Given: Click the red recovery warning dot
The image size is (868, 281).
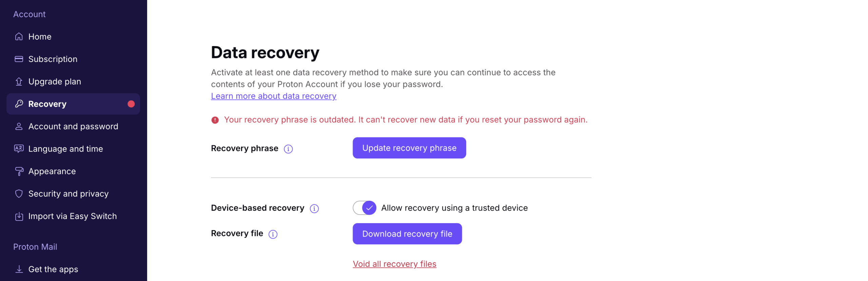Looking at the screenshot, I should coord(131,104).
